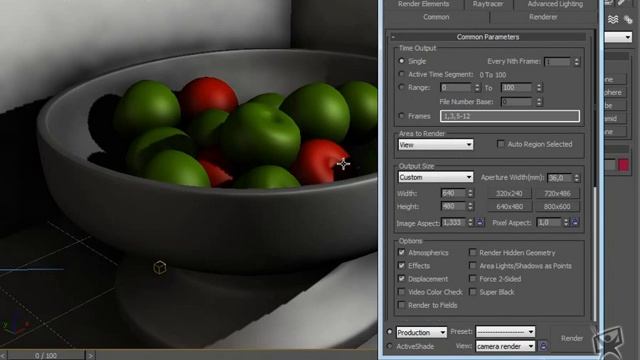
Task: Select Production render mode radio
Action: (x=390, y=332)
